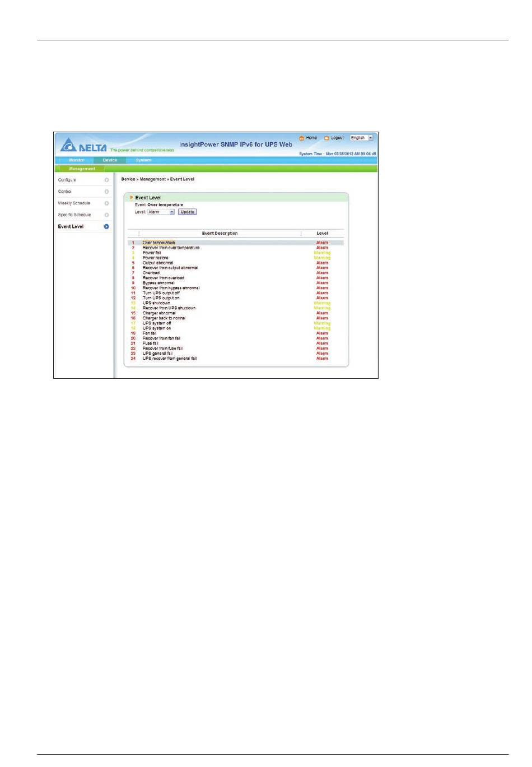Click the Update button
The width and height of the screenshot is (532, 767).
tap(188, 212)
